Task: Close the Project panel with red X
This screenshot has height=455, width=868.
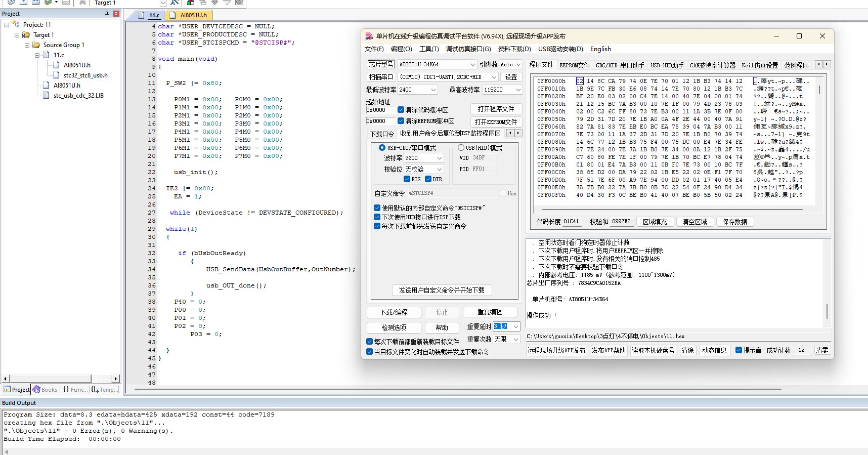Action: click(116, 14)
